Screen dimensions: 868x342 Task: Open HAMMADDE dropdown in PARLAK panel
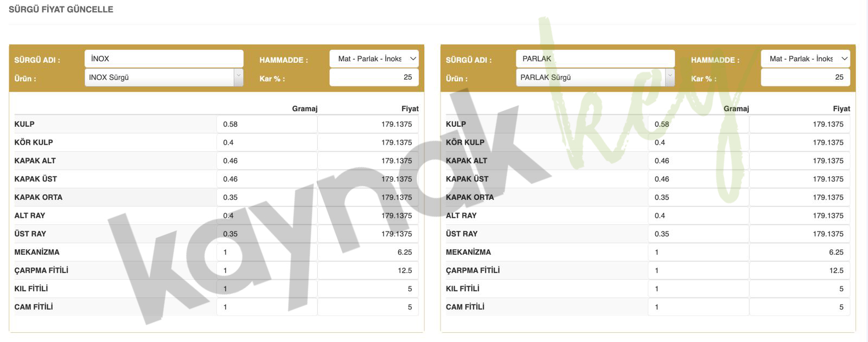point(805,59)
